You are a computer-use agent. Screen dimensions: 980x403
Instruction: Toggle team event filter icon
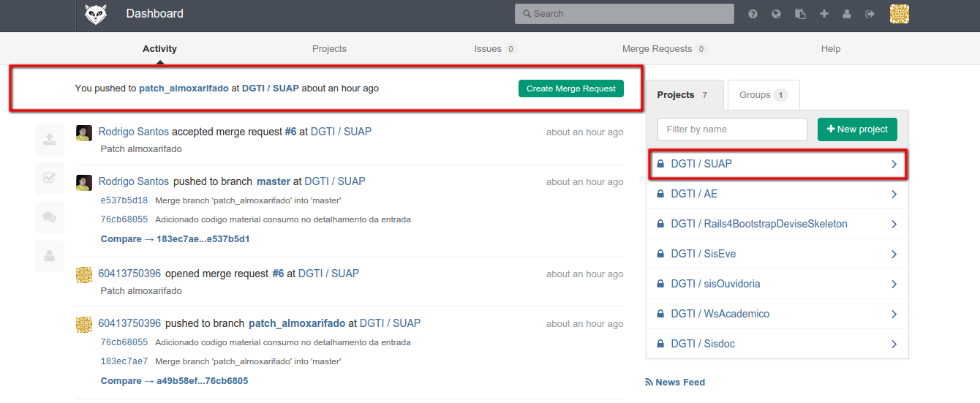click(x=50, y=256)
